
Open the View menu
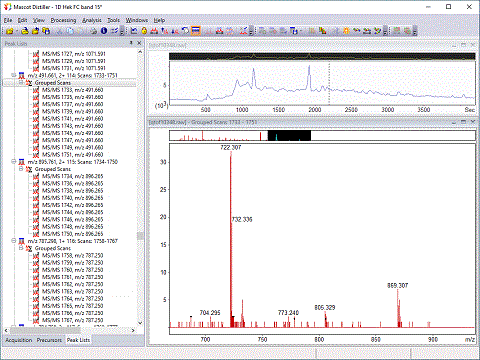coord(39,20)
